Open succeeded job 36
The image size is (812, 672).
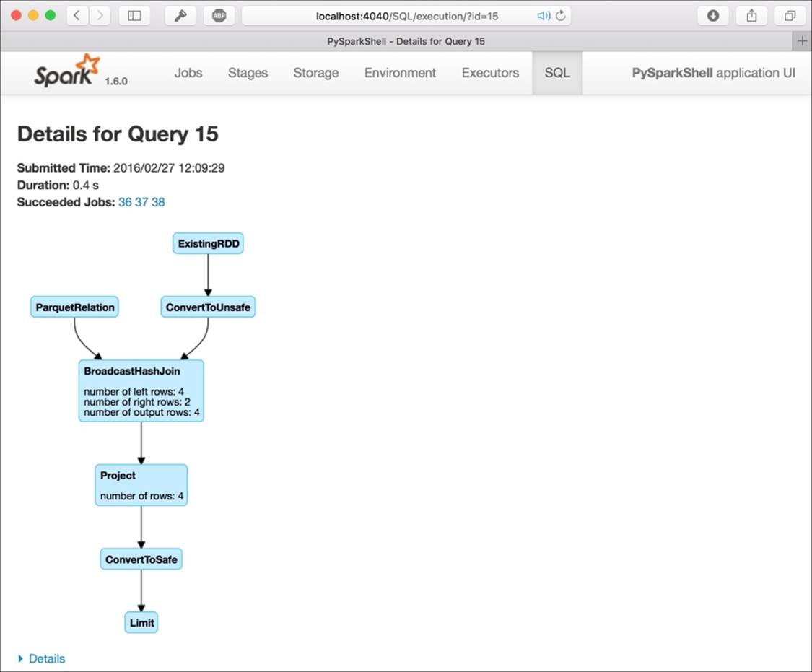click(124, 202)
